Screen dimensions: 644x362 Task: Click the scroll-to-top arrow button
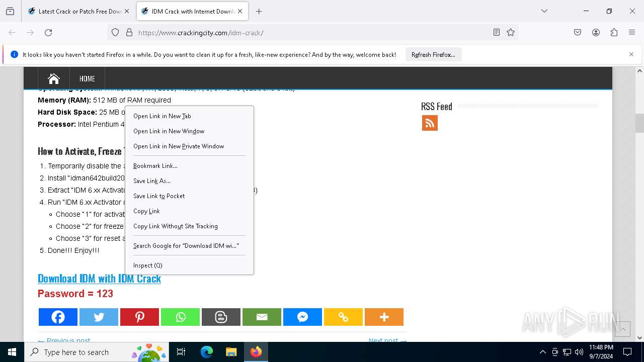[x=622, y=329]
